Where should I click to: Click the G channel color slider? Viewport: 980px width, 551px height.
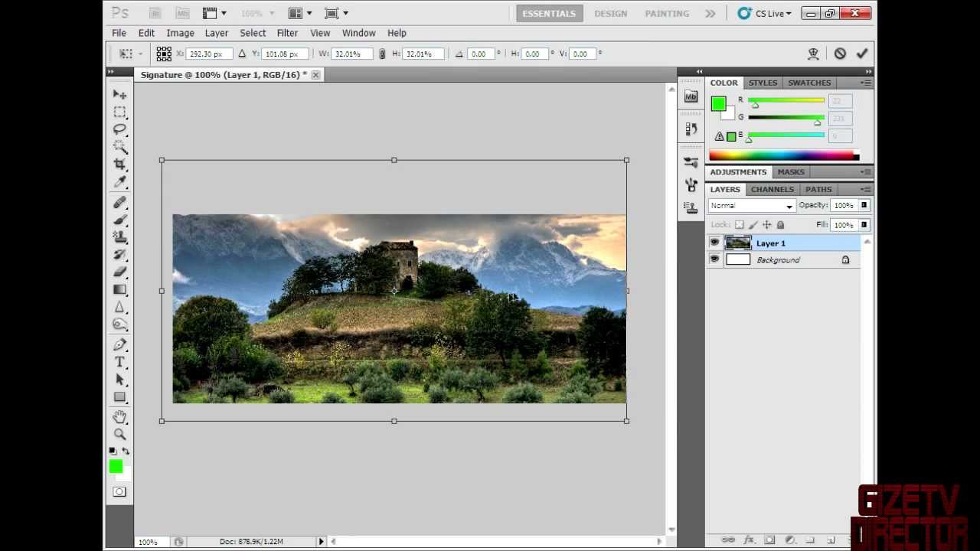tap(786, 118)
